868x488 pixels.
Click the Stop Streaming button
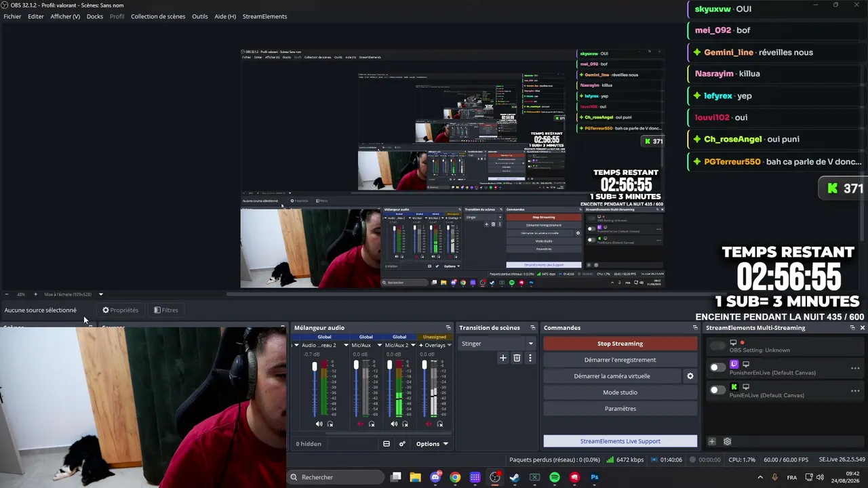coord(620,344)
